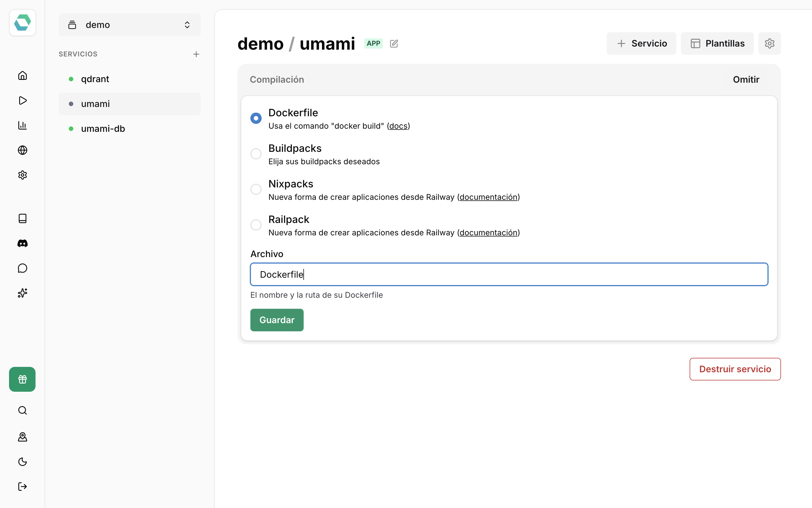The width and height of the screenshot is (812, 508).
Task: Click the logout arrow icon
Action: click(23, 487)
